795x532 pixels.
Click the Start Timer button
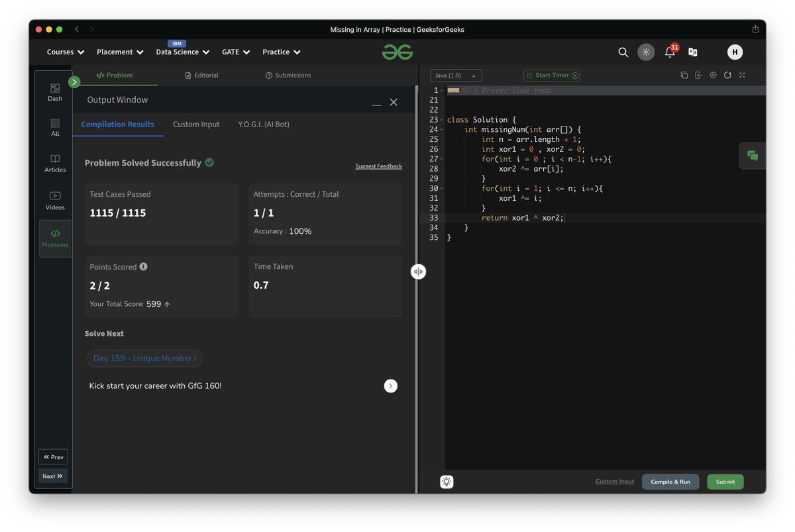click(x=552, y=76)
